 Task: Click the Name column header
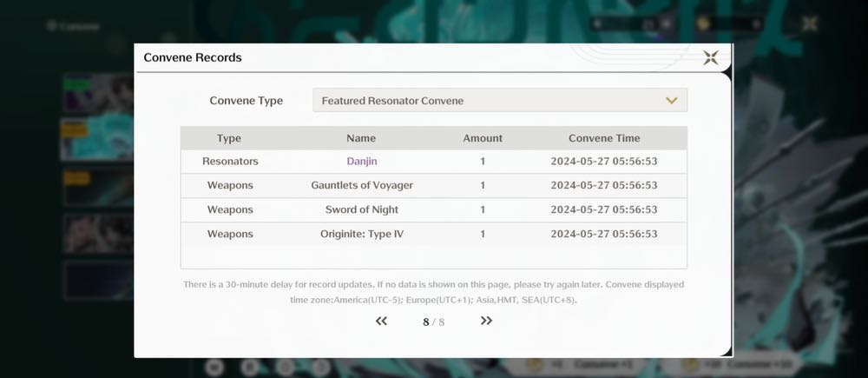click(x=361, y=138)
